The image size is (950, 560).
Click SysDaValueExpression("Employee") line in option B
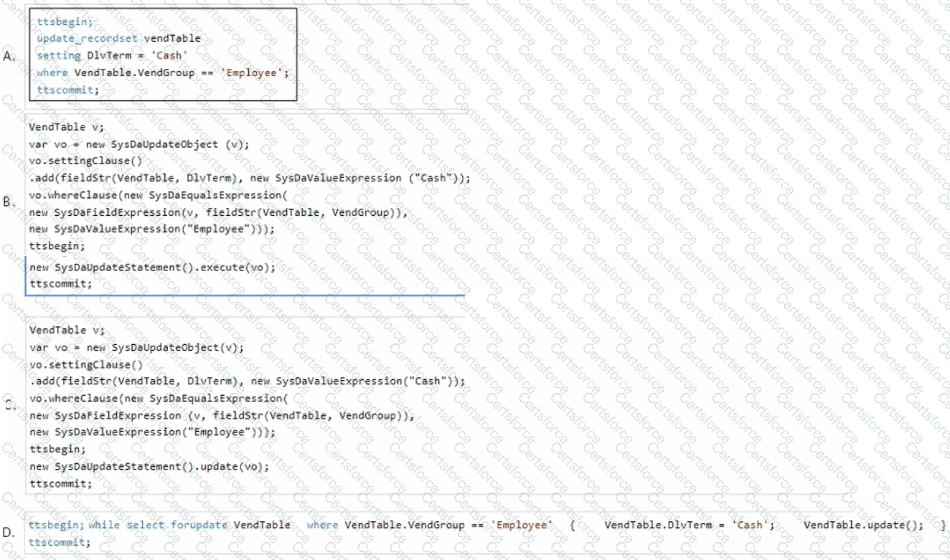[151, 229]
